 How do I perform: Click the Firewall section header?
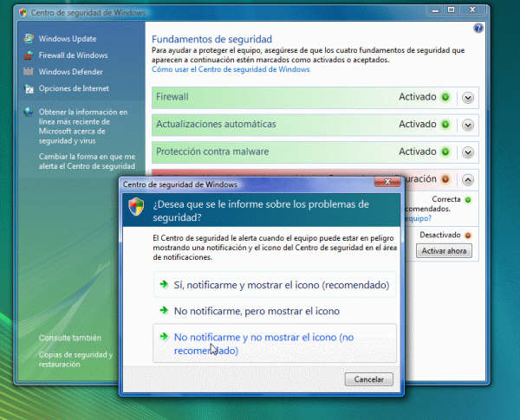[315, 98]
